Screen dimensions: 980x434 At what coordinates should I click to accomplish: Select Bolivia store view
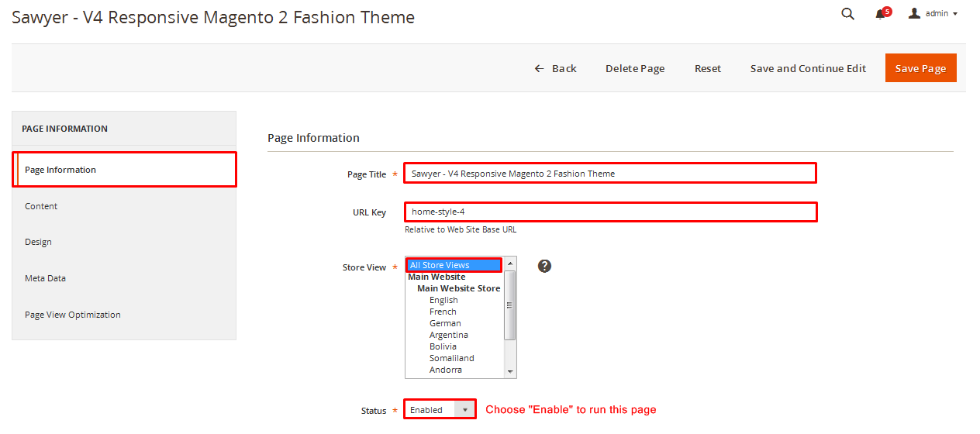[454, 346]
